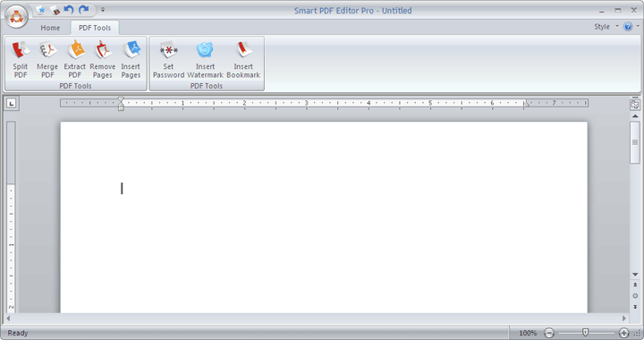
Task: Click the zoom slider handle
Action: 585,333
